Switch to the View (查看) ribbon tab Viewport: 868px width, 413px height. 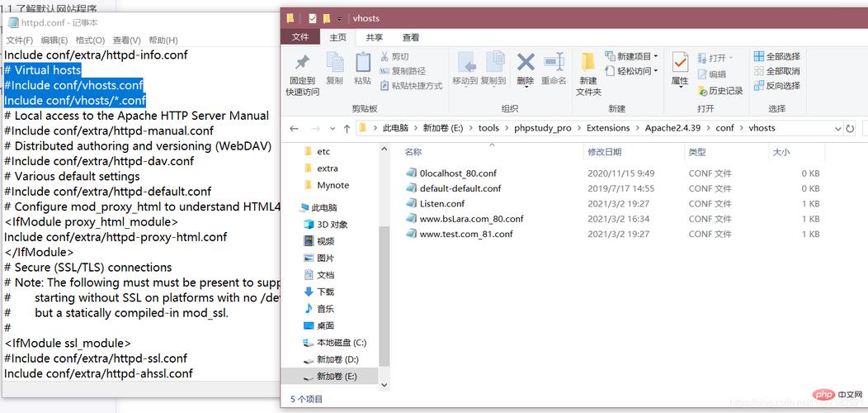411,37
